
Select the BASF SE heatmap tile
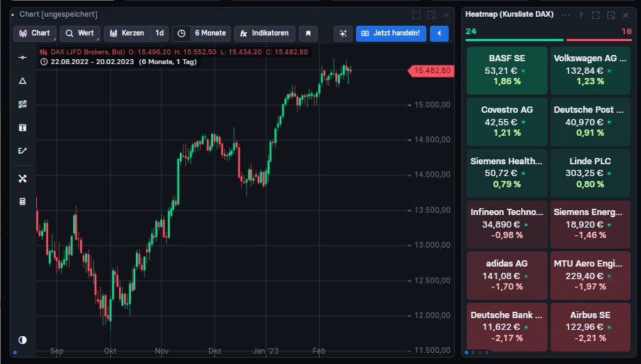point(507,70)
